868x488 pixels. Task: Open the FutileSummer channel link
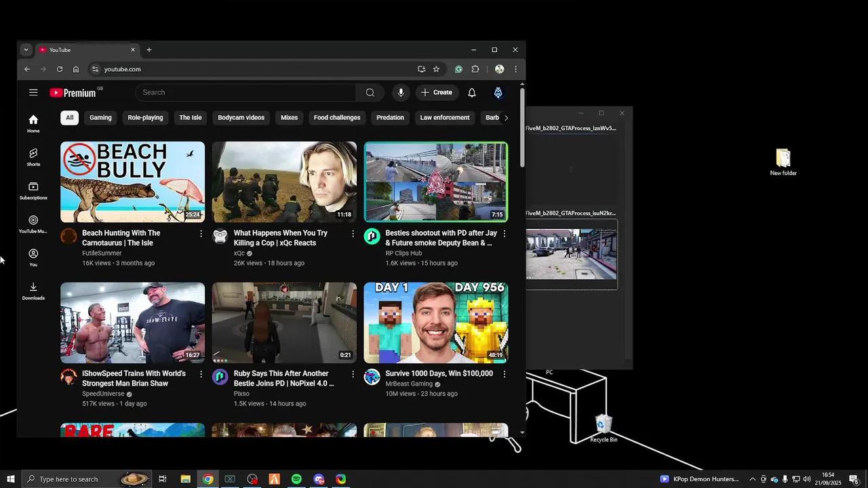coord(102,253)
